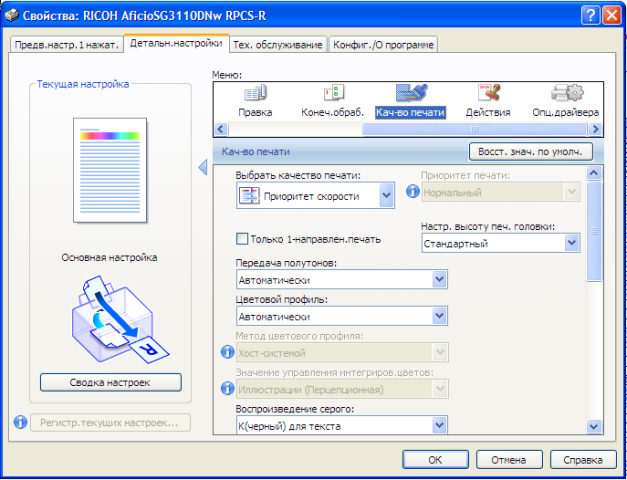Click menu strip scroll right arrow
This screenshot has width=627, height=480.
click(x=595, y=129)
